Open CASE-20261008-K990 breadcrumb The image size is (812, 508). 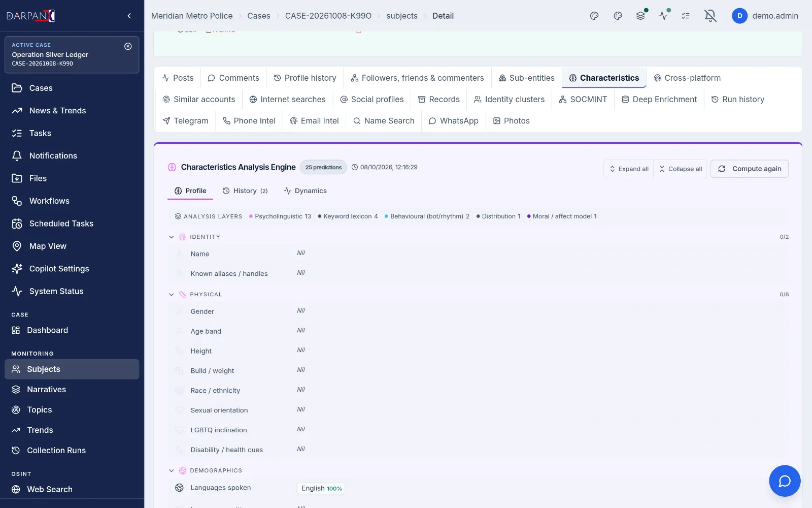pos(328,16)
